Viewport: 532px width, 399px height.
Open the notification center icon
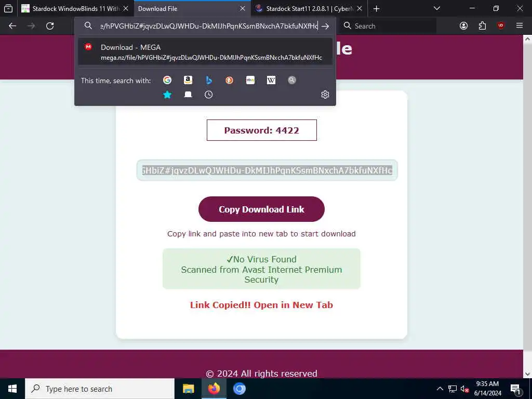(515, 389)
